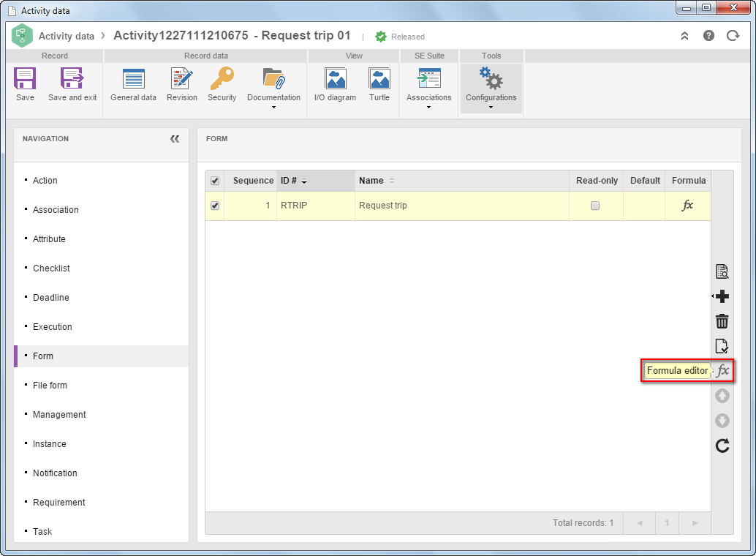This screenshot has width=756, height=556.
Task: Click the fx formula icon in RTRIP row
Action: coord(687,205)
